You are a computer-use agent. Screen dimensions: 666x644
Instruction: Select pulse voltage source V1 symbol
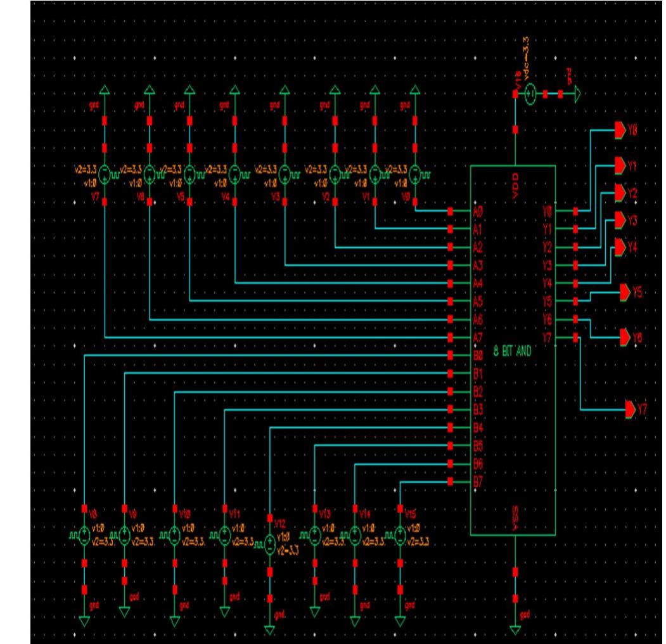[x=375, y=174]
